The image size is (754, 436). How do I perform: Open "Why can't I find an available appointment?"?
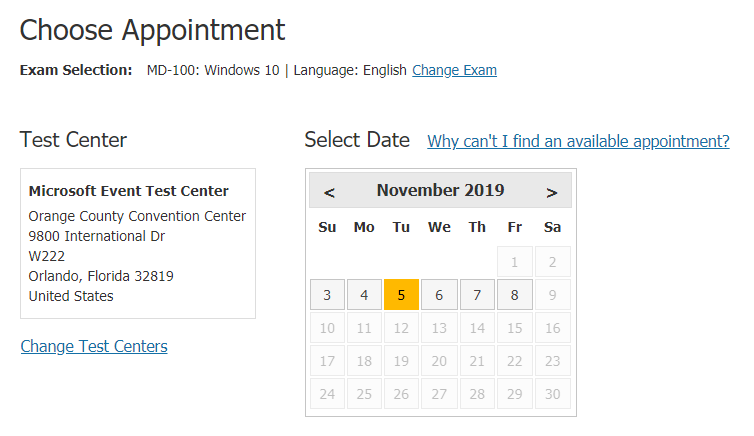pos(578,141)
